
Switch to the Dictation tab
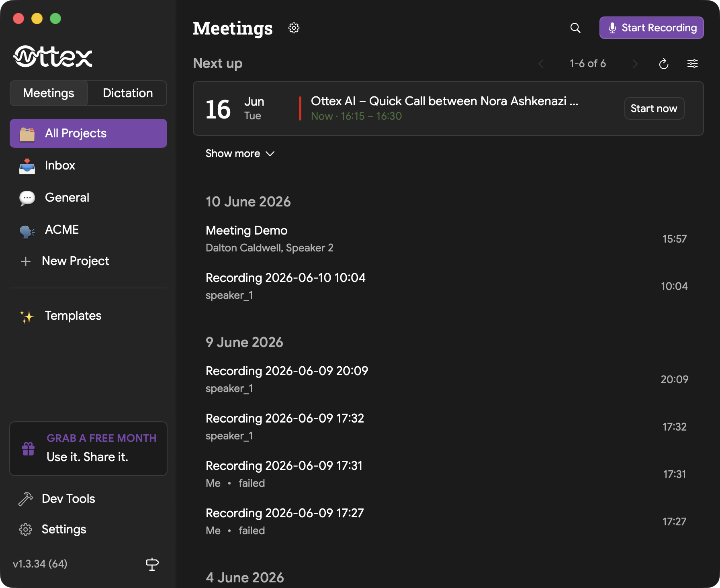[128, 93]
